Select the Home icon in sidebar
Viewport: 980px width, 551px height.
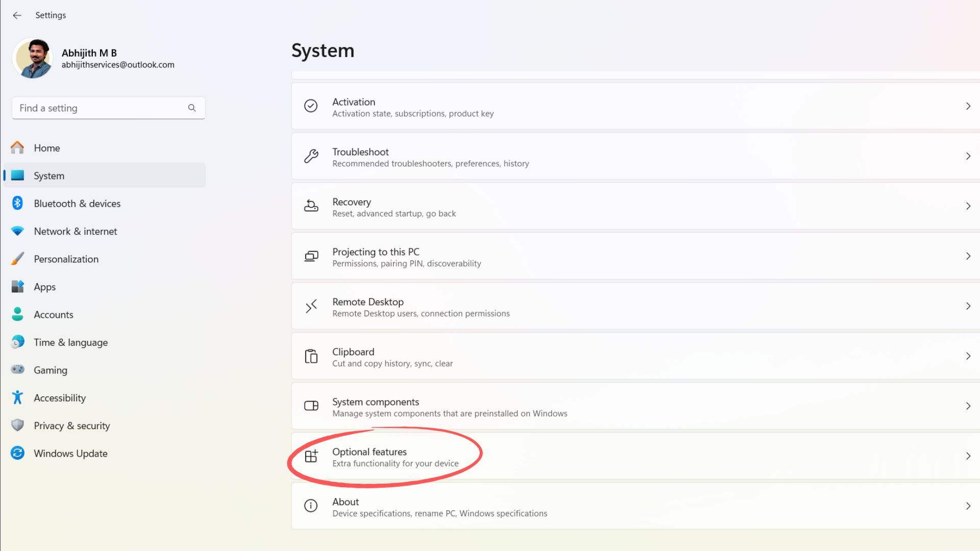(17, 148)
